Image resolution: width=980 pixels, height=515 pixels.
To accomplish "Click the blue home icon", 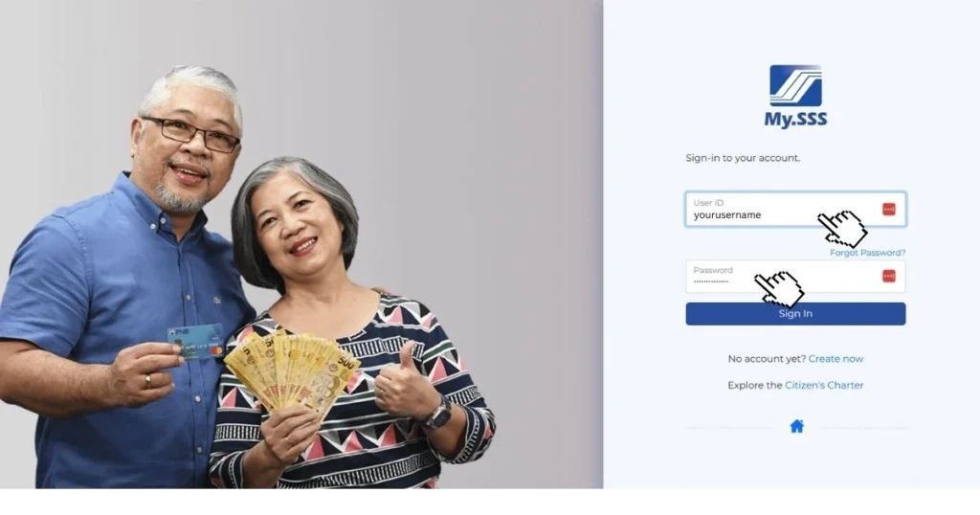I will coord(796,426).
